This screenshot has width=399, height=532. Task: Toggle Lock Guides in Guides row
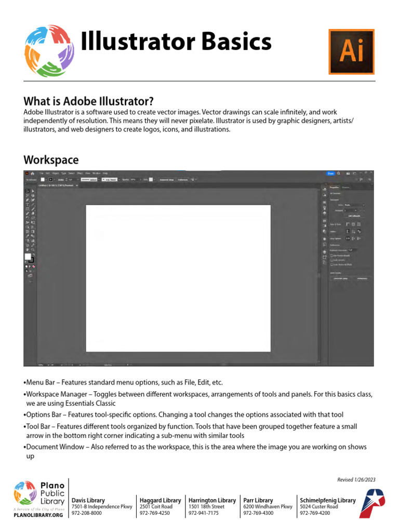click(x=353, y=231)
